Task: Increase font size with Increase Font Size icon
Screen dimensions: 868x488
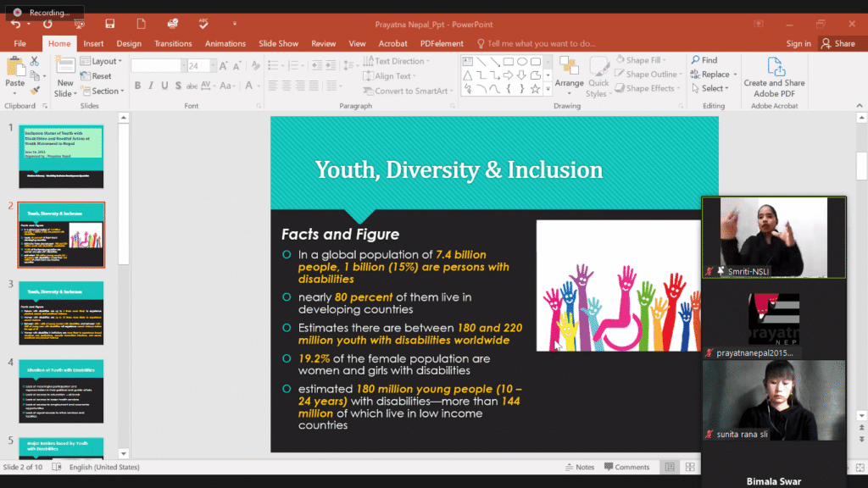Action: point(224,65)
